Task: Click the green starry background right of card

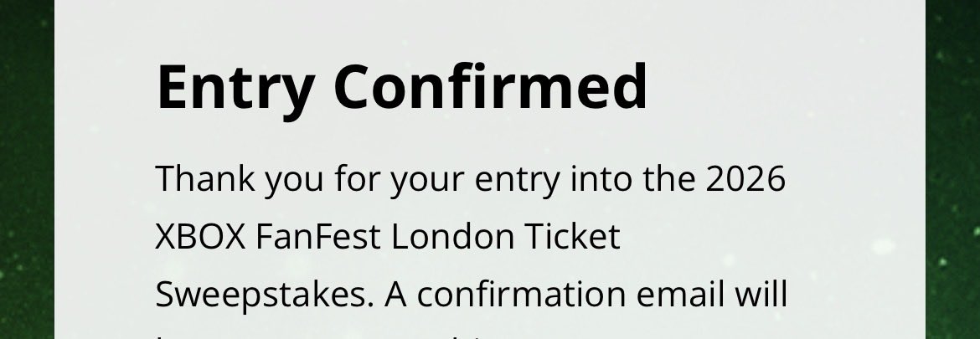Action: tap(952, 169)
